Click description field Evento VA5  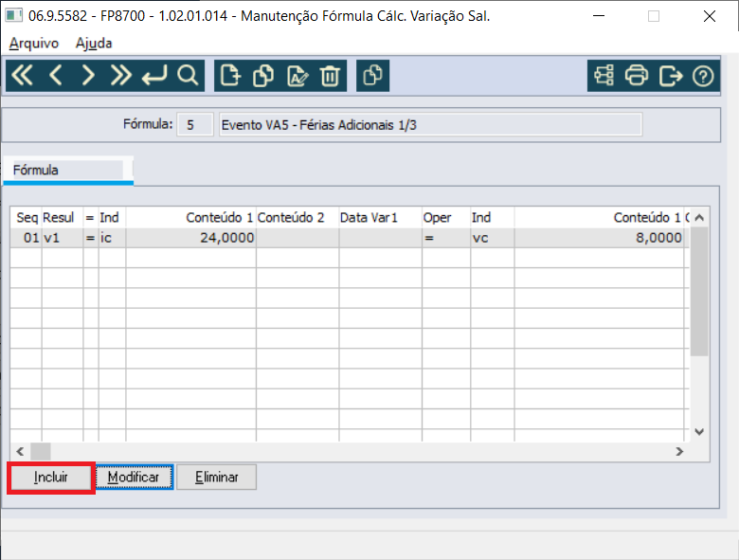click(430, 125)
